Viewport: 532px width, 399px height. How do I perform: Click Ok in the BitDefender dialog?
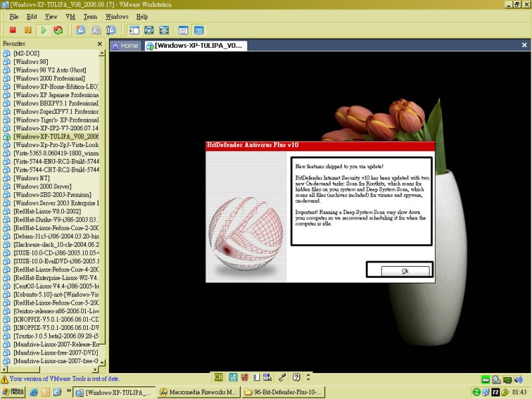(405, 271)
